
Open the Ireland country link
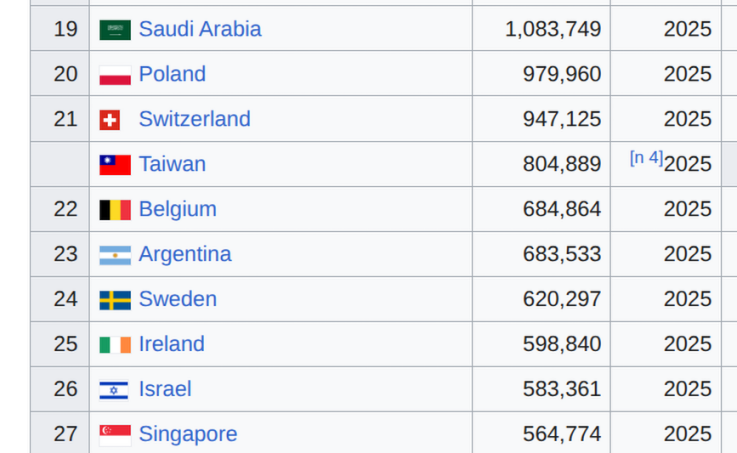(172, 344)
